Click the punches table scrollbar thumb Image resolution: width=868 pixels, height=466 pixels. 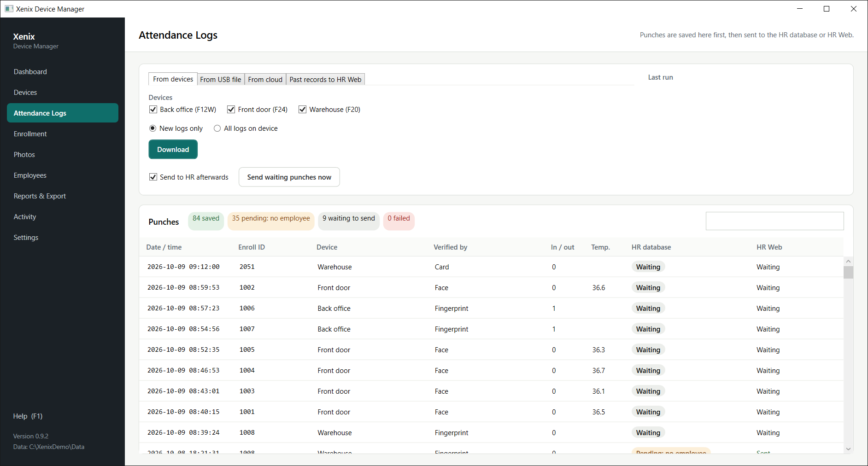(x=848, y=273)
